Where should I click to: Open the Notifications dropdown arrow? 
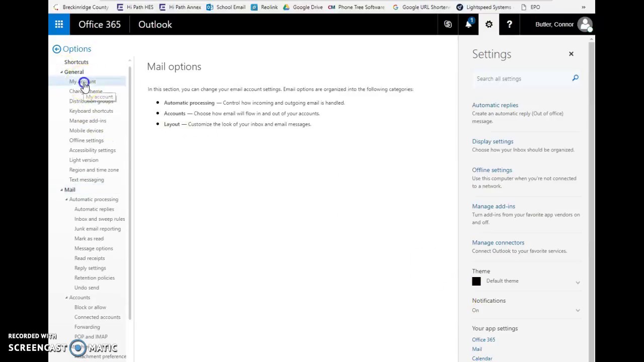(x=578, y=310)
